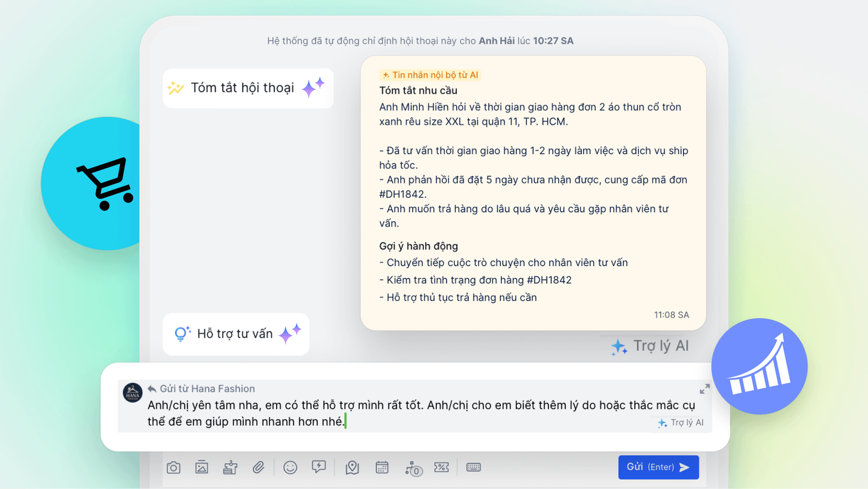
Task: Click the reply arrow next to Gửi từ Hana Fashion
Action: coord(152,388)
